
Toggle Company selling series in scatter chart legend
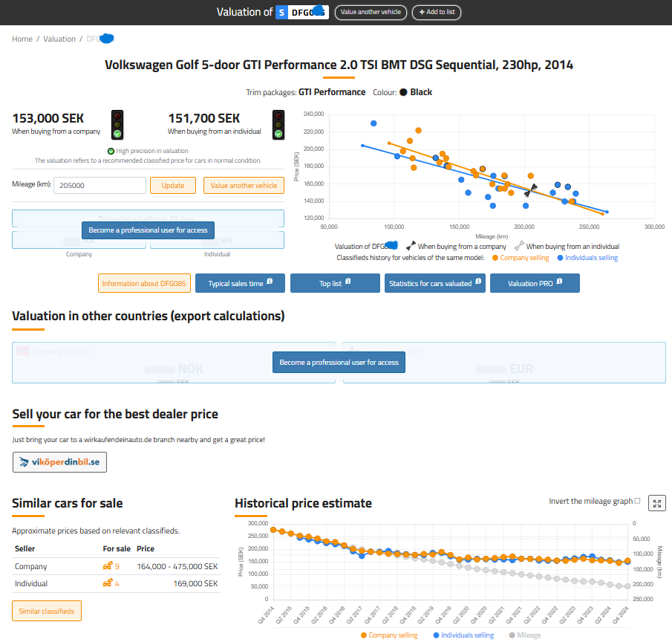pos(521,258)
